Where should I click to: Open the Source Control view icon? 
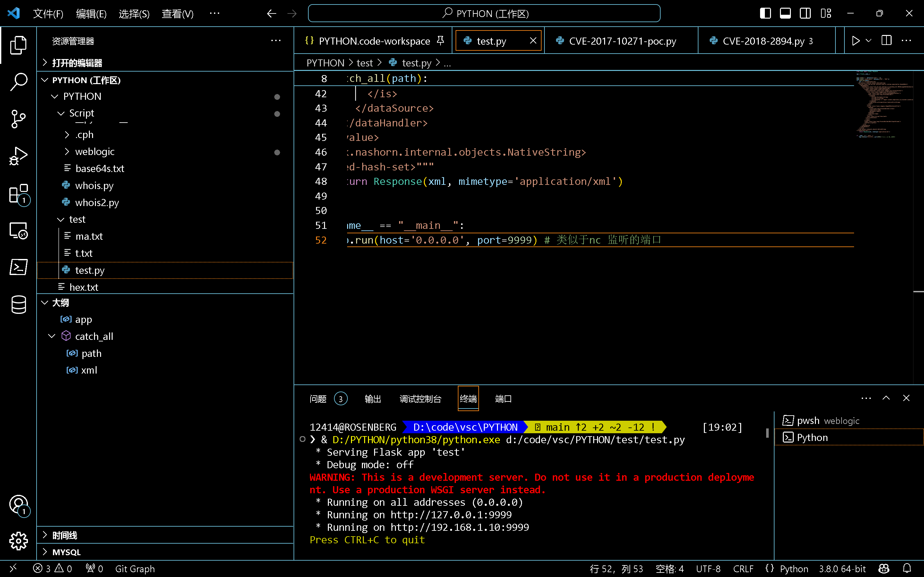pos(18,119)
